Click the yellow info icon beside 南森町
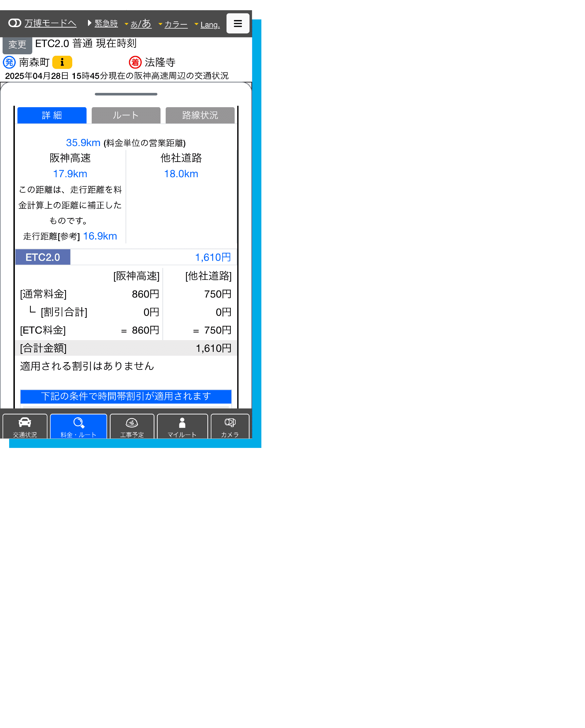 [x=62, y=62]
